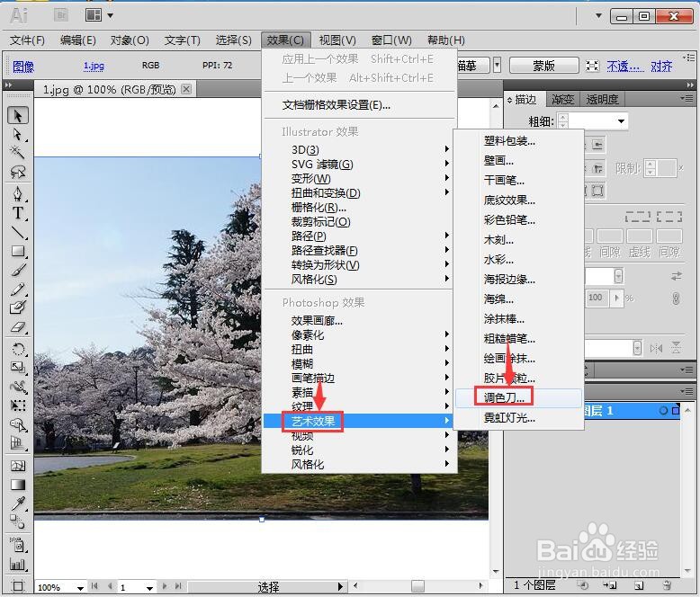
Task: Select the Pencil tool
Action: click(18, 290)
